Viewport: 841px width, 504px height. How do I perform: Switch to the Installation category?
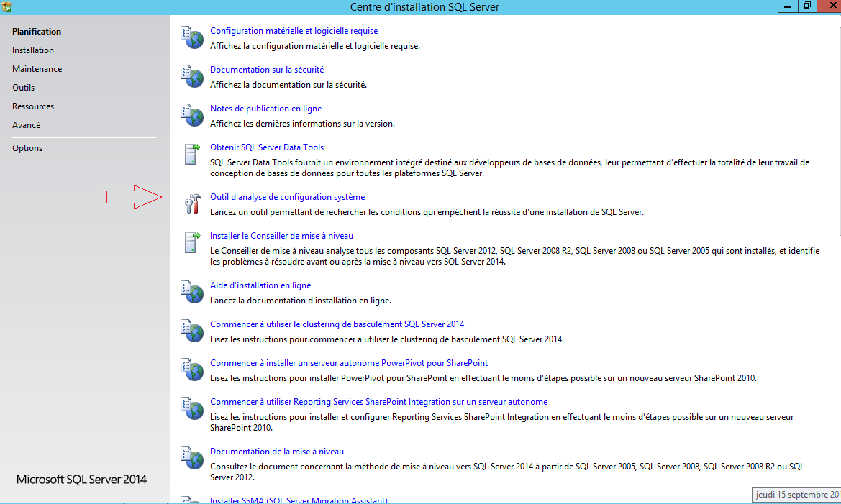(x=32, y=50)
